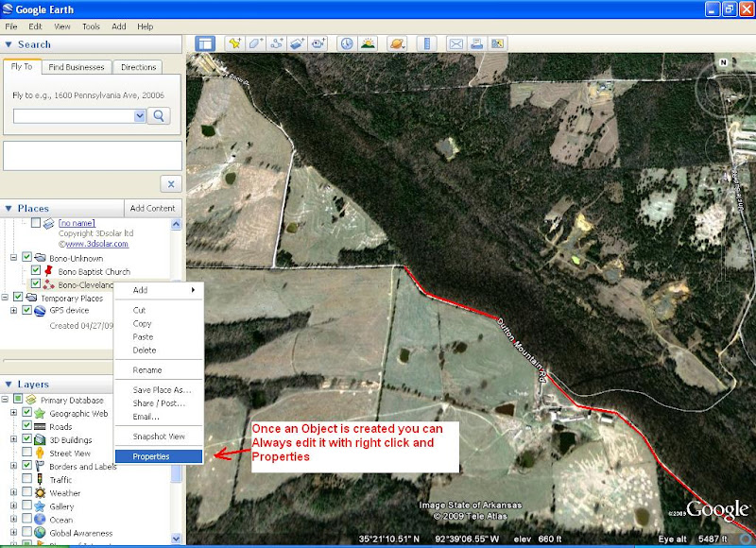The image size is (756, 548).
Task: Choose Properties in the context menu
Action: tap(159, 456)
